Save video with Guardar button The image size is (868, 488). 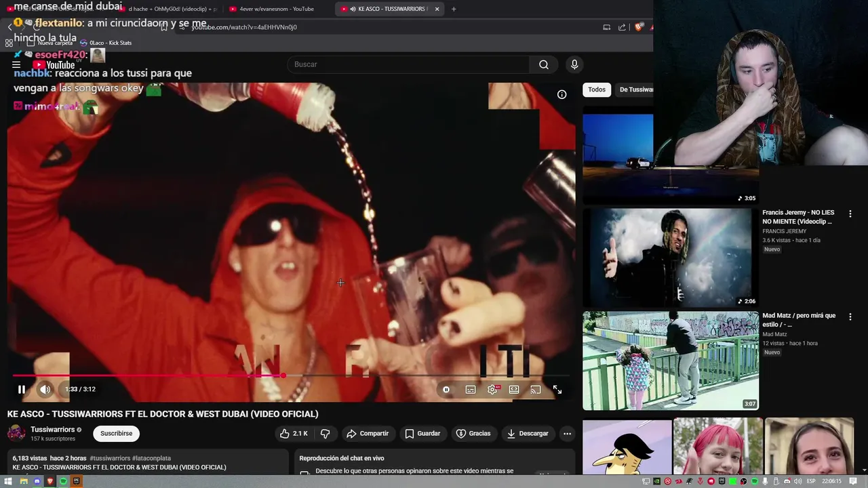click(x=422, y=434)
